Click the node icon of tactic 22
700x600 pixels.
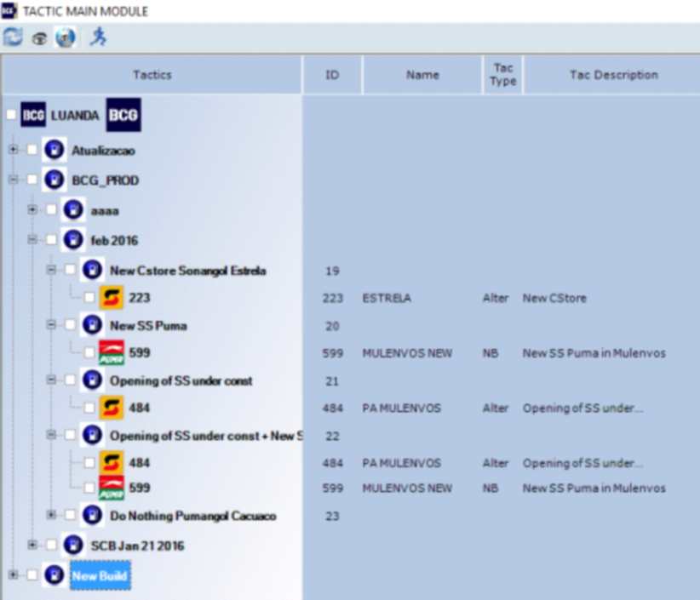pyautogui.click(x=93, y=435)
